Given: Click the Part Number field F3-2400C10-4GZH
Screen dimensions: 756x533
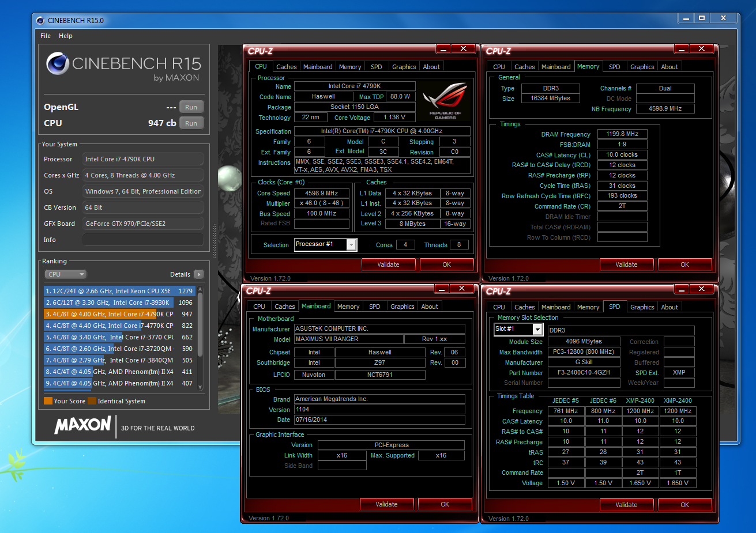Looking at the screenshot, I should coord(584,372).
